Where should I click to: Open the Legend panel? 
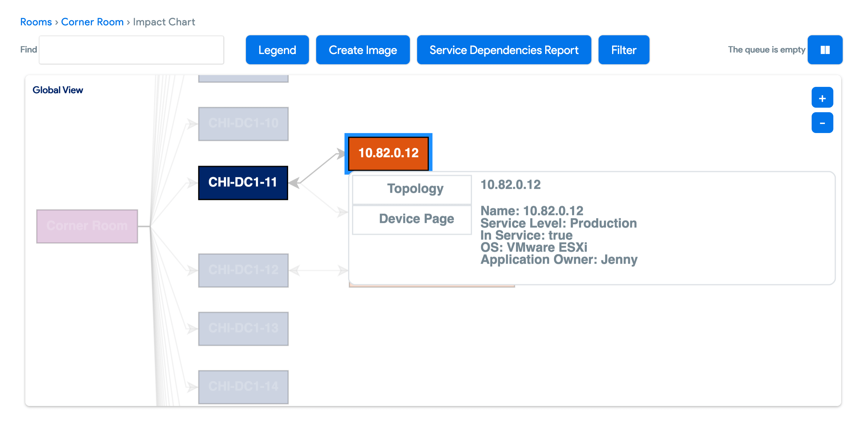click(x=277, y=49)
